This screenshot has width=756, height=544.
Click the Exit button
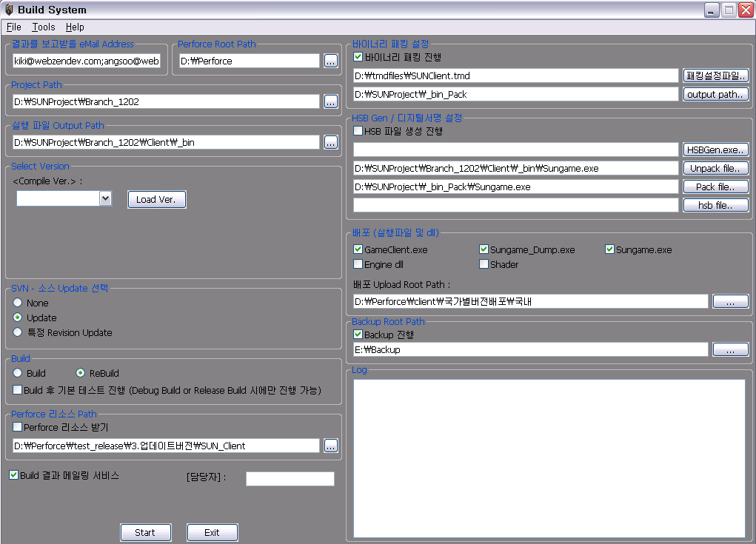(x=213, y=532)
